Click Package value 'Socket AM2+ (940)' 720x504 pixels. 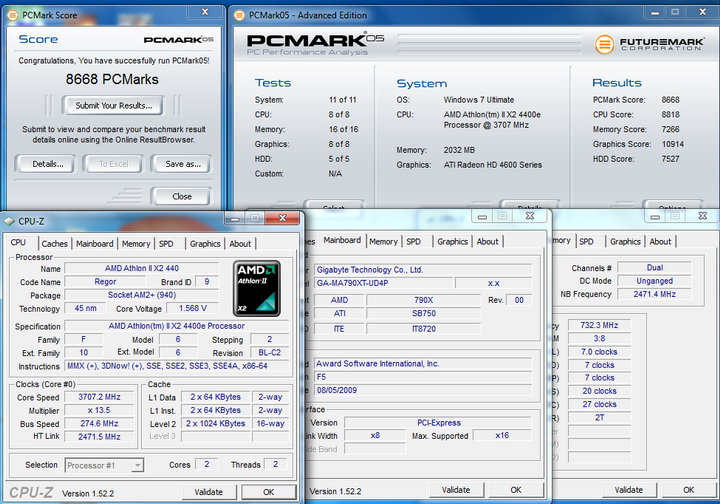coord(142,295)
